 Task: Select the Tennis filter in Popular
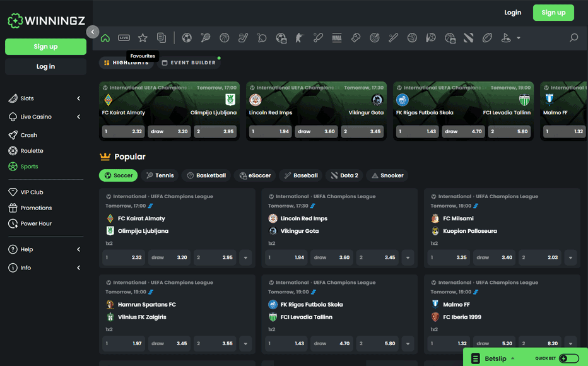pyautogui.click(x=160, y=175)
